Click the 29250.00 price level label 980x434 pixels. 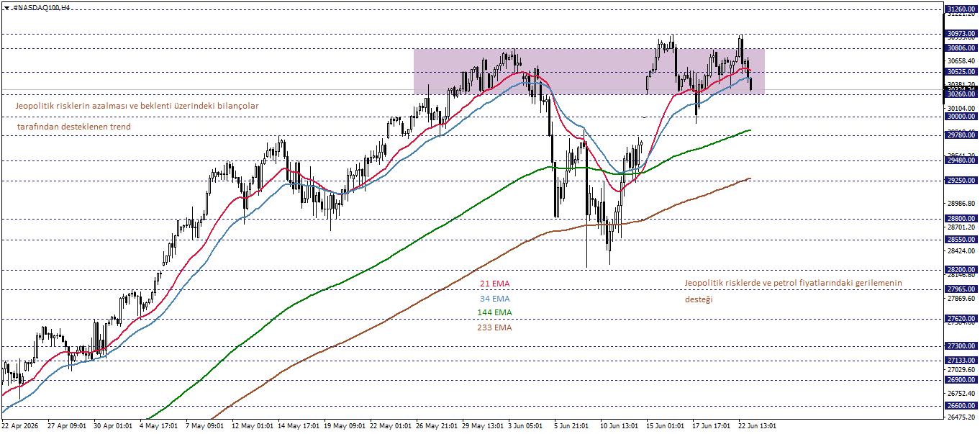click(x=961, y=181)
